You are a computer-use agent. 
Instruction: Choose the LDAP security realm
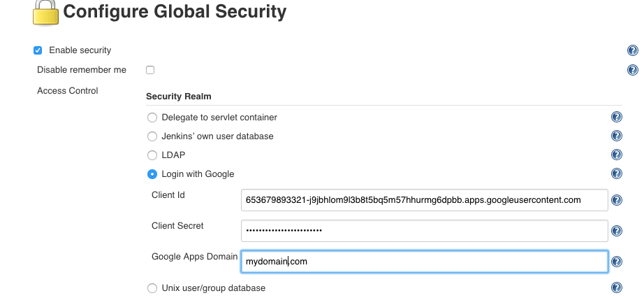pos(152,155)
